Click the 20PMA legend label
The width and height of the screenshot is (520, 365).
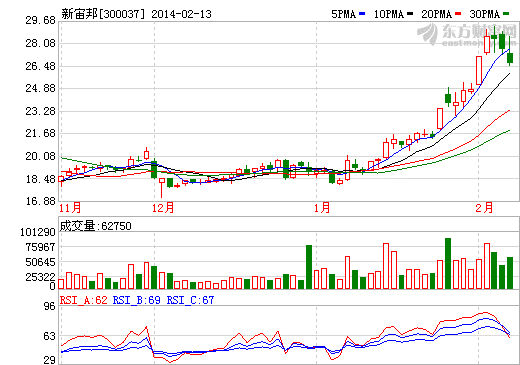[437, 14]
